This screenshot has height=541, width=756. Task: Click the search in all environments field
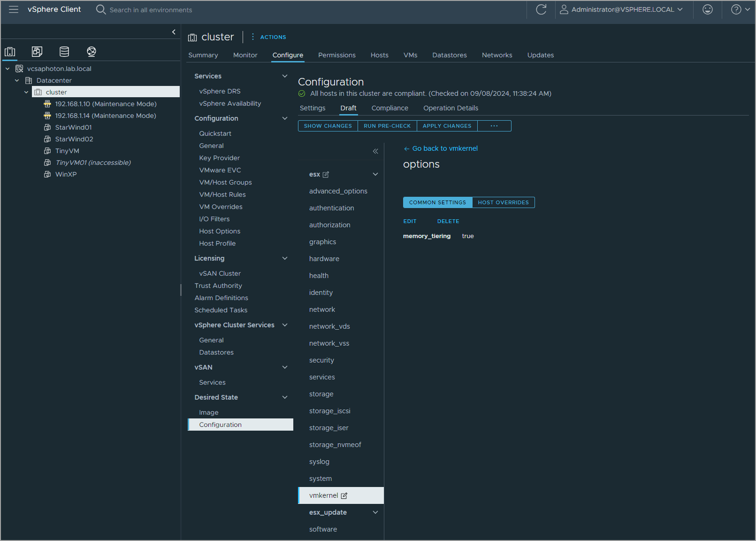pyautogui.click(x=151, y=10)
